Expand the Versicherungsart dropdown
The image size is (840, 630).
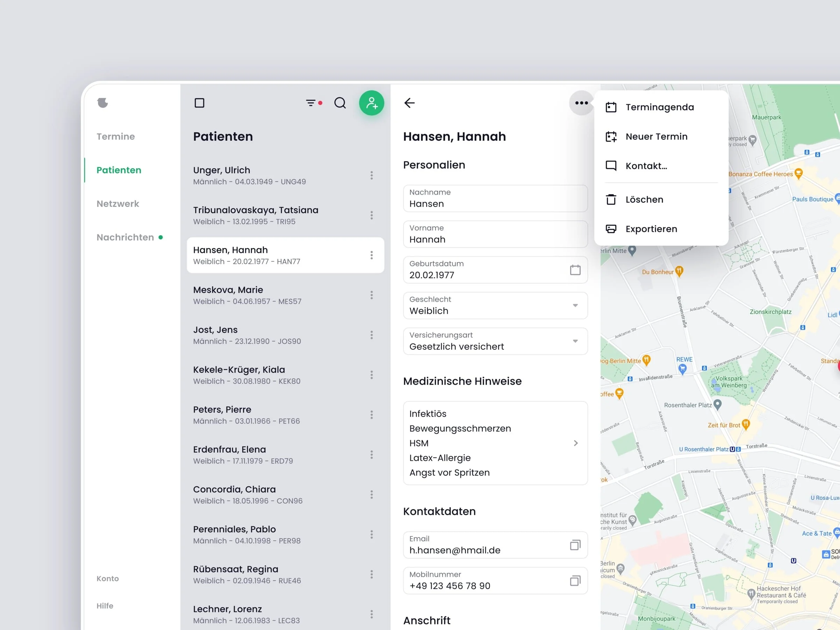point(575,341)
